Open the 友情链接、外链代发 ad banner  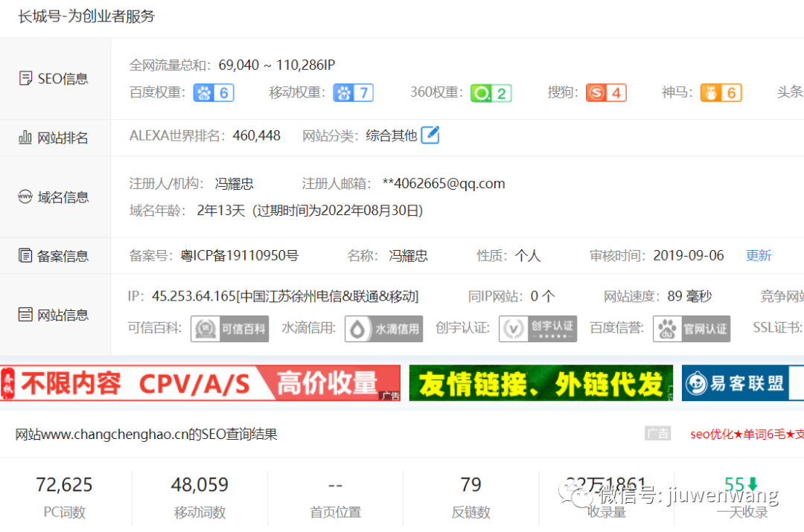pos(541,383)
